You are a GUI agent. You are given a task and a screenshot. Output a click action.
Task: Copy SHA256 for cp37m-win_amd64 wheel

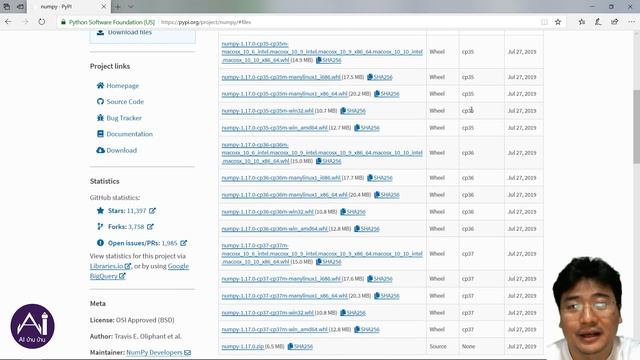pos(367,329)
